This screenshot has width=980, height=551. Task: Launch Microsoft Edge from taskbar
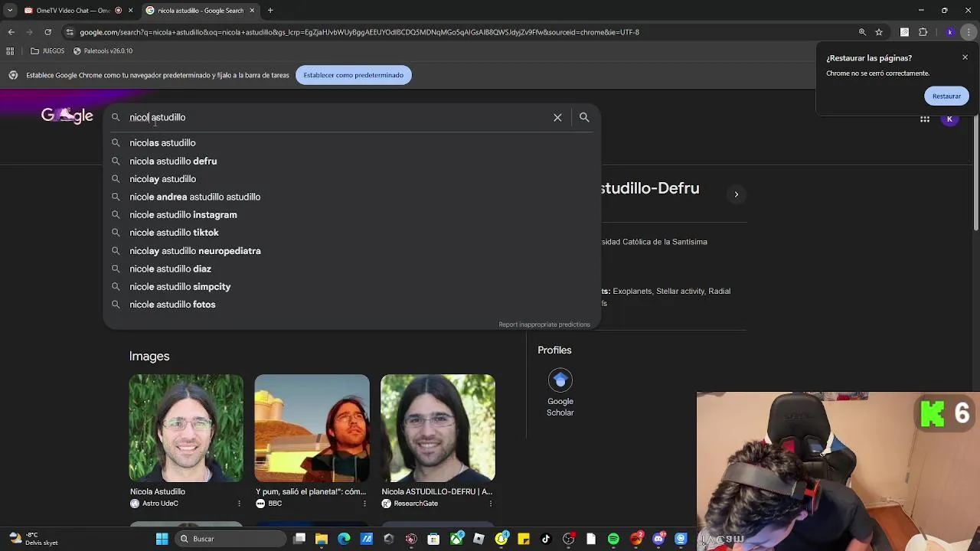(344, 539)
